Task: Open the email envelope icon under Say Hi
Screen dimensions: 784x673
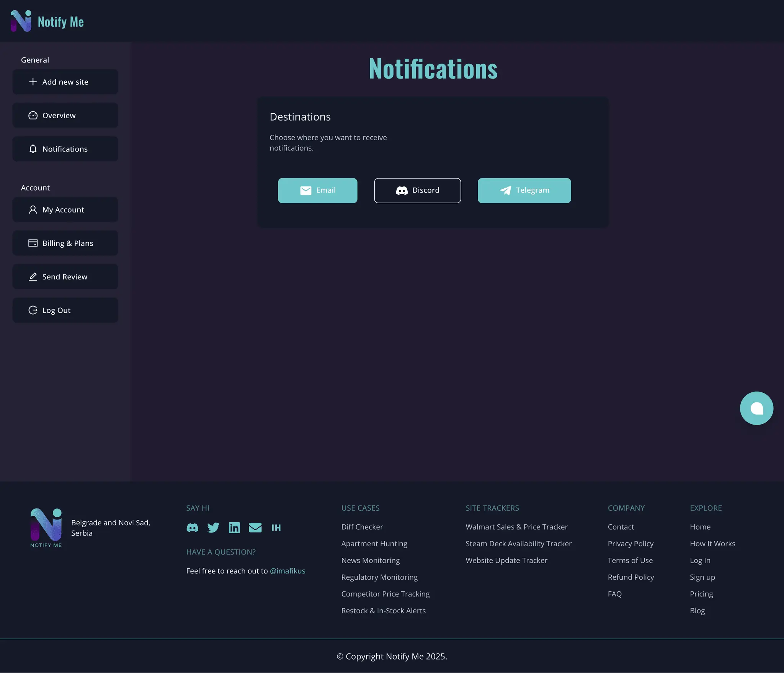Action: [x=255, y=528]
